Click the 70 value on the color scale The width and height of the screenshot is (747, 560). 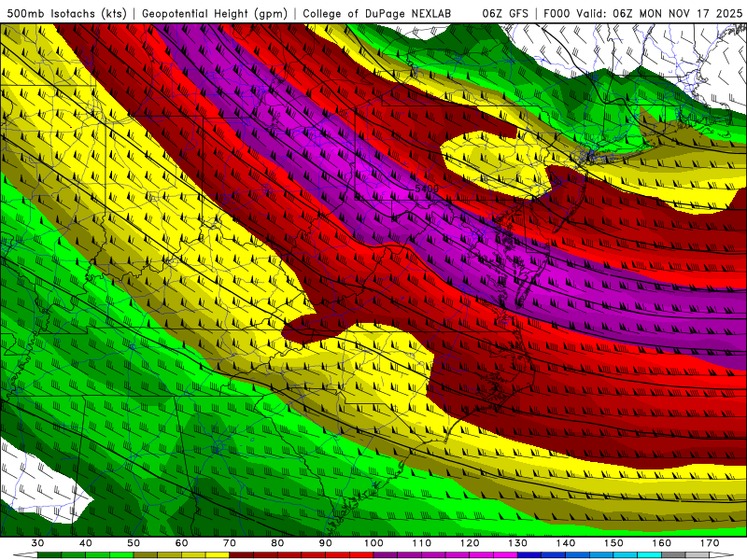coord(230,543)
